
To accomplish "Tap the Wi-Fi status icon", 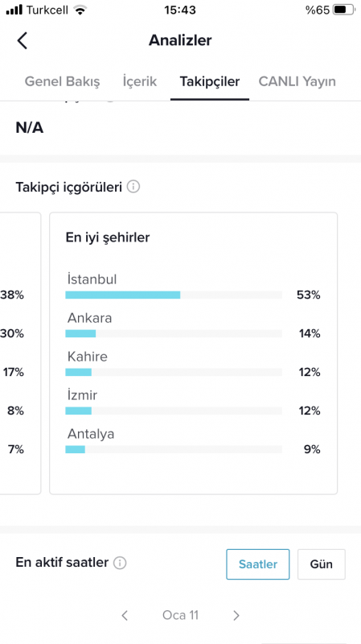I will click(80, 10).
